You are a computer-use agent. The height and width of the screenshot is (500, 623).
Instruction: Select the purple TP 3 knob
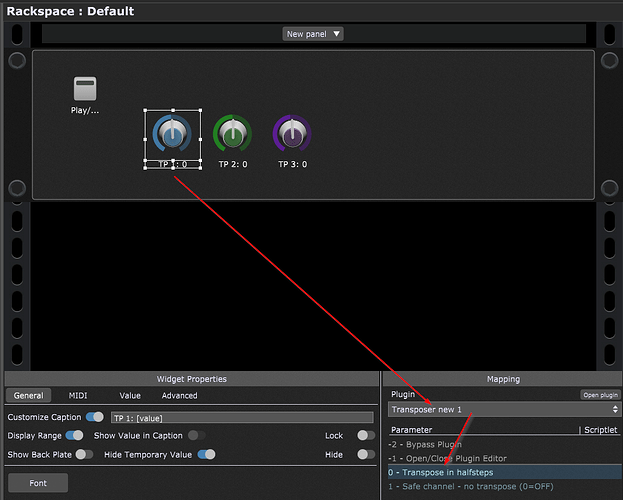tap(292, 134)
